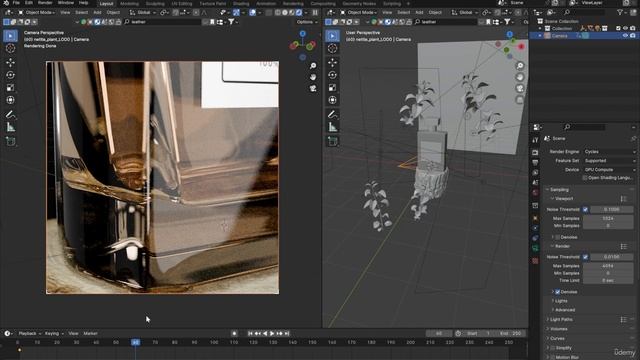640x360 pixels.
Task: Disable Render Denoise checkbox
Action: (x=558, y=292)
